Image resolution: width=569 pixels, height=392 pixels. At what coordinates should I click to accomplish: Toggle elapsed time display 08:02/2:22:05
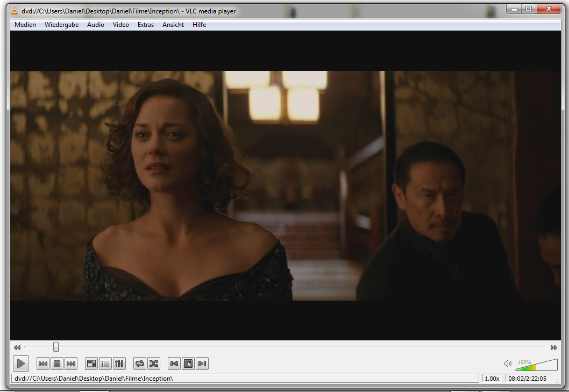(527, 379)
